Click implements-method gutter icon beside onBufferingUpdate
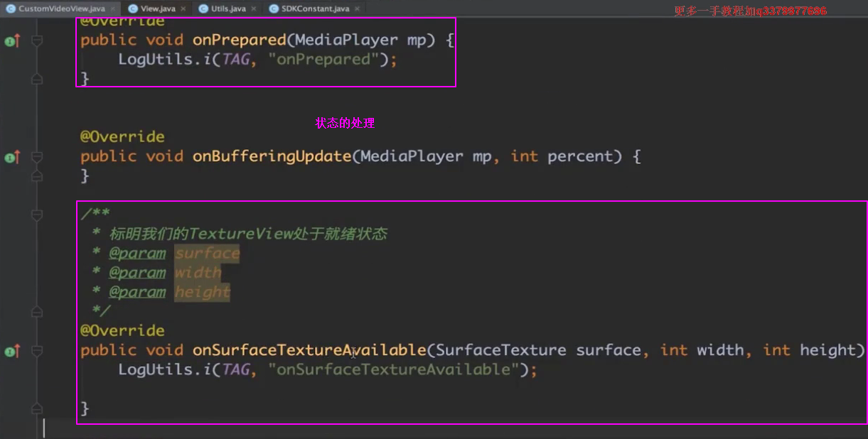 (11, 157)
